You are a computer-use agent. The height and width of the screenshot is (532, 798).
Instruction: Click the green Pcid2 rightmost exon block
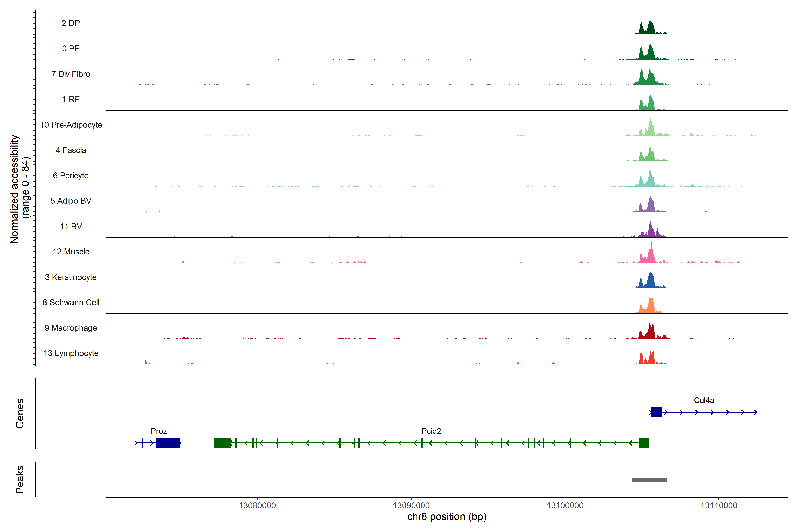click(x=644, y=443)
